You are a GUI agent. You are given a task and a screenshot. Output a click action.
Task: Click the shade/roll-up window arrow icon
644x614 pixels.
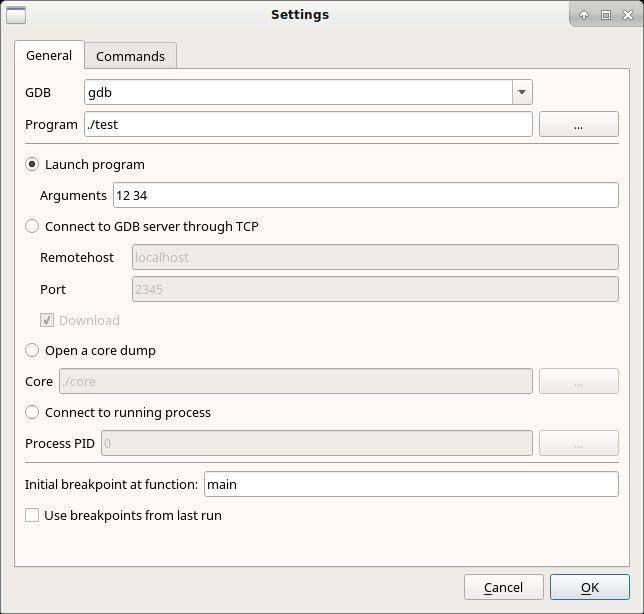pos(584,15)
